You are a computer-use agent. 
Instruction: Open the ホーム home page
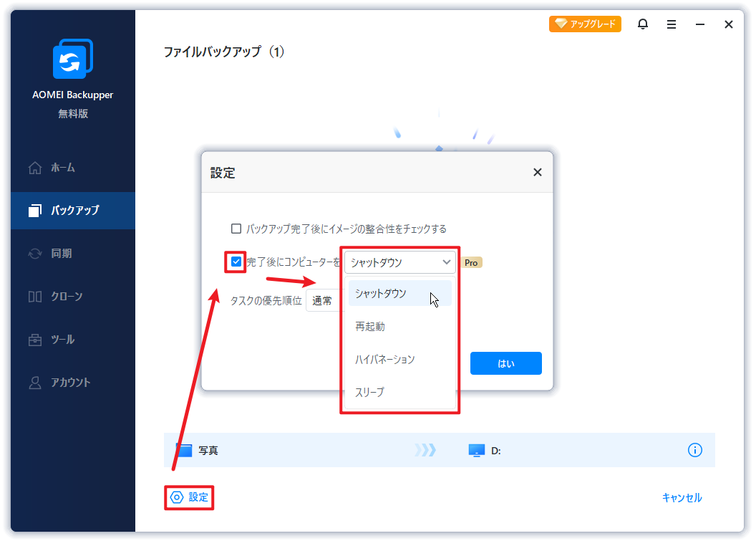point(73,168)
